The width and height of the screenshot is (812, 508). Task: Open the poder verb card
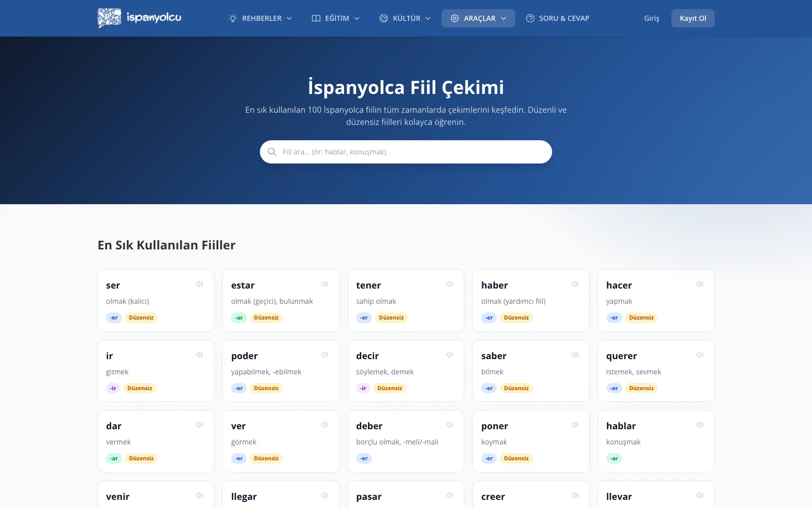click(281, 371)
